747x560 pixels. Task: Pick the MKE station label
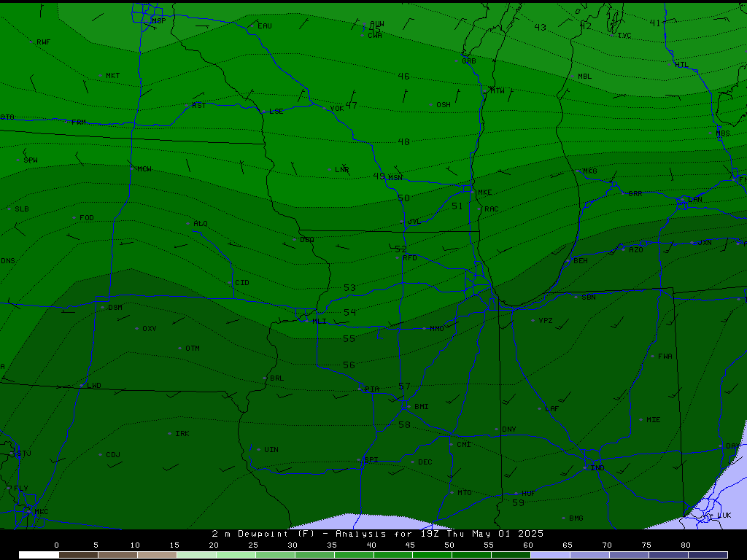[484, 192]
